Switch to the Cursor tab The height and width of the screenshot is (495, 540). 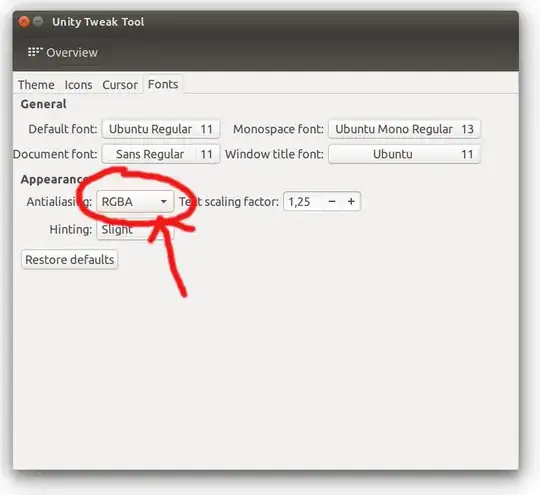(x=120, y=85)
